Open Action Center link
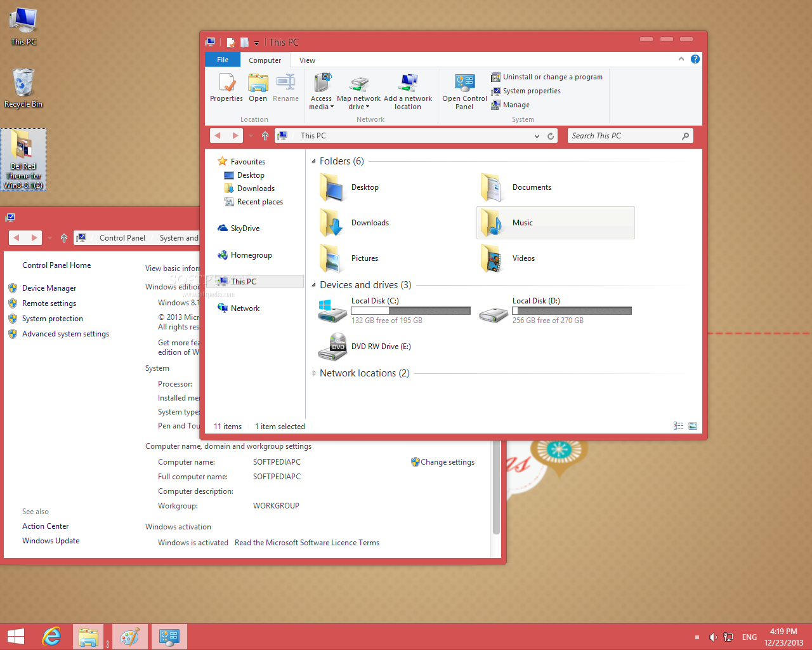Image resolution: width=812 pixels, height=650 pixels. [x=45, y=526]
